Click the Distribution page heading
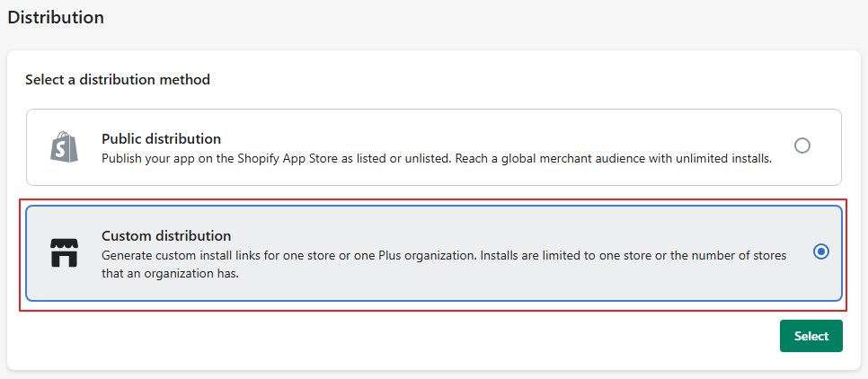The height and width of the screenshot is (379, 868). pos(56,17)
